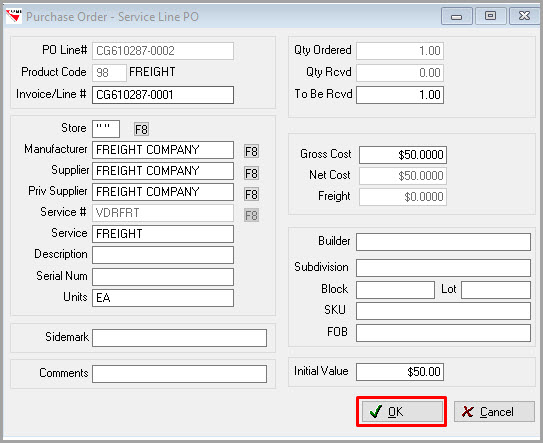Focus the Sidemark input field
The image size is (543, 443).
click(x=179, y=338)
